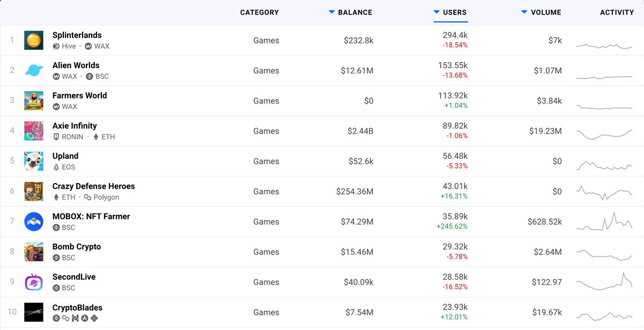644x330 pixels.
Task: Open the Farmers World dapp link
Action: pos(79,96)
